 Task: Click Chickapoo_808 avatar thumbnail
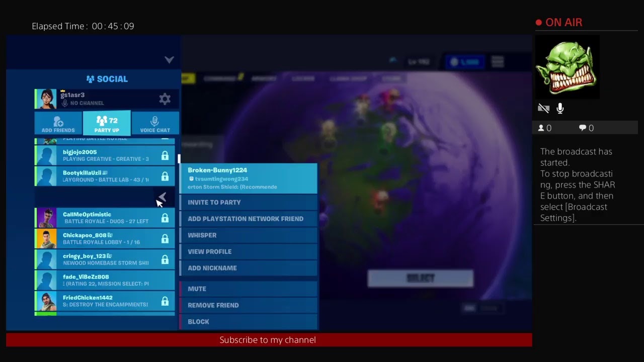click(x=47, y=238)
